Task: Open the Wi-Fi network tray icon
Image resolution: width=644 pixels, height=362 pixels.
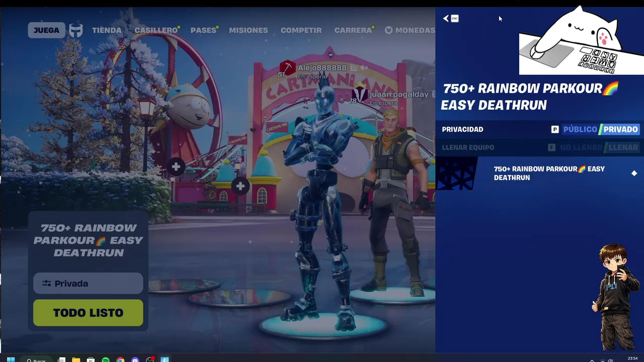Action: 602,360
